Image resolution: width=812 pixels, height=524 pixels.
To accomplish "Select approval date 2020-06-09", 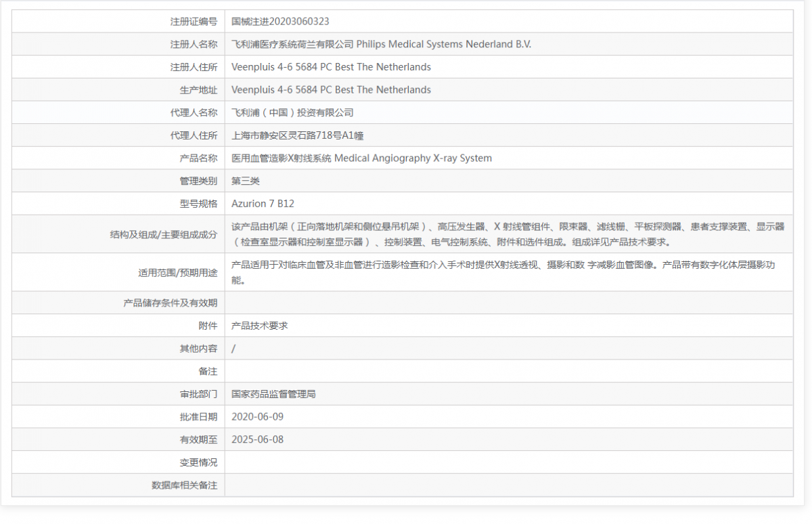I will point(257,417).
